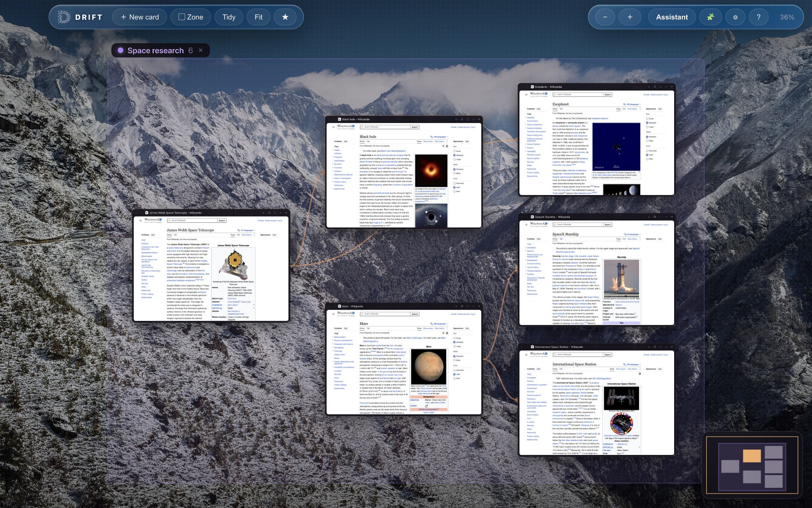Switch to Talk tab in Mars card
This screenshot has height=508, width=812.
368,328
